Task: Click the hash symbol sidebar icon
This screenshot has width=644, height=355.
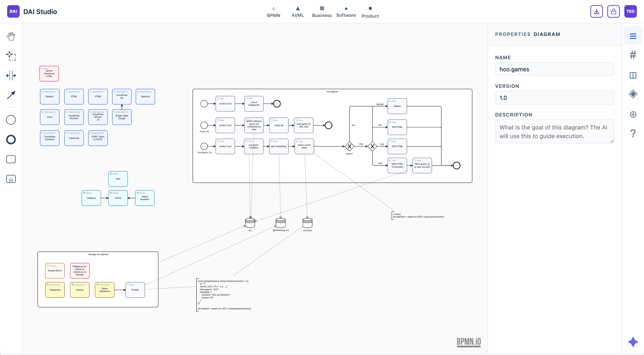Action: [633, 55]
